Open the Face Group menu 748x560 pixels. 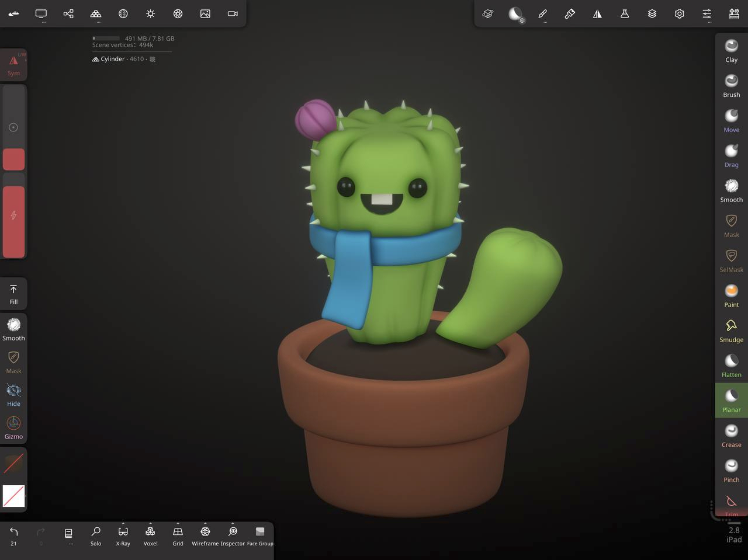point(260,535)
